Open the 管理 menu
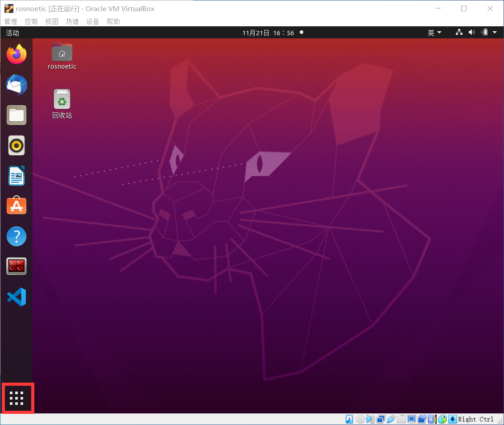 coord(11,21)
